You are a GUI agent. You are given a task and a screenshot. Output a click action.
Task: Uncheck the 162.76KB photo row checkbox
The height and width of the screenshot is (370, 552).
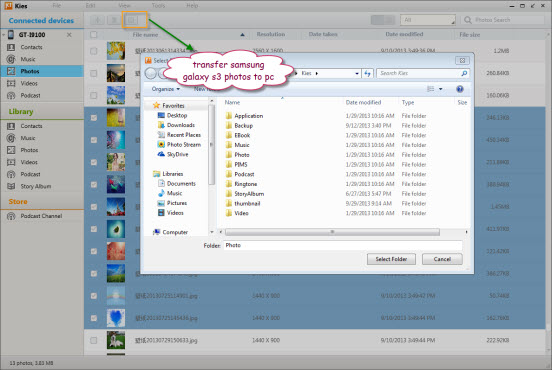94,318
